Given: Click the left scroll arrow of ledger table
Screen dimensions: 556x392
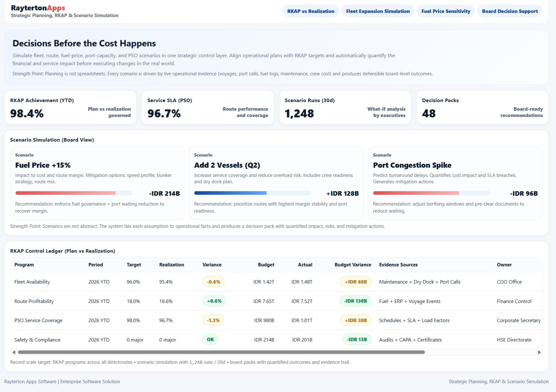Looking at the screenshot, I should [x=14, y=352].
